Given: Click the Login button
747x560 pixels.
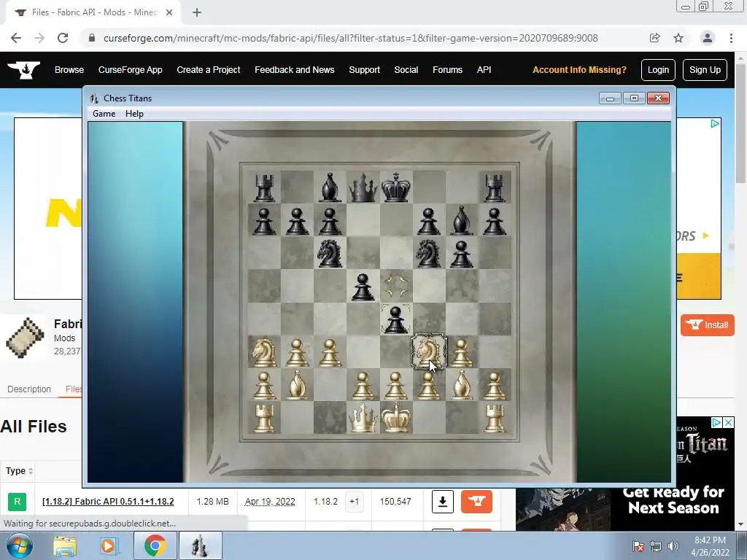Looking at the screenshot, I should [658, 70].
